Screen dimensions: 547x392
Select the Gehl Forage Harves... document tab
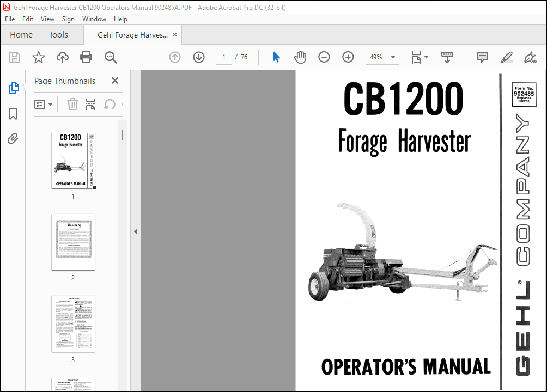[132, 35]
